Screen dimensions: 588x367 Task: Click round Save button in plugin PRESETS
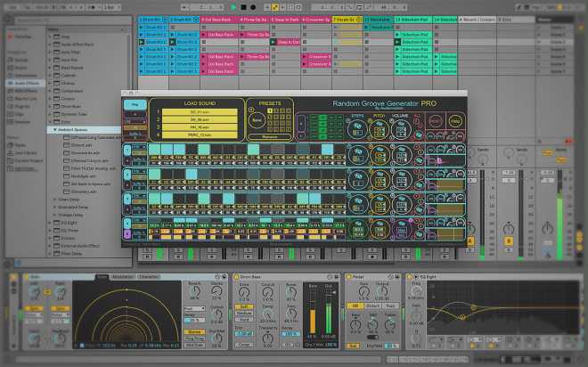(257, 120)
